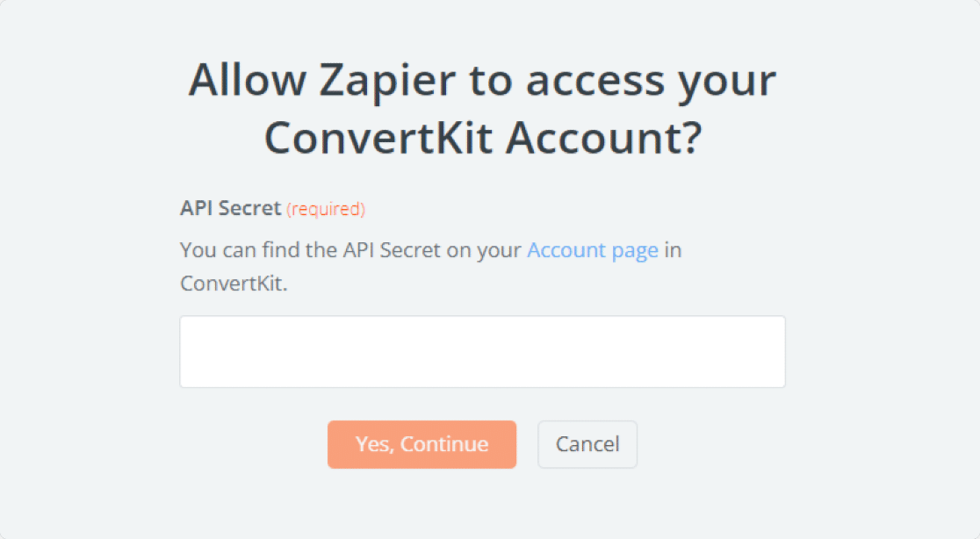
Task: Approve Zapier access with Yes, Continue
Action: coord(422,444)
